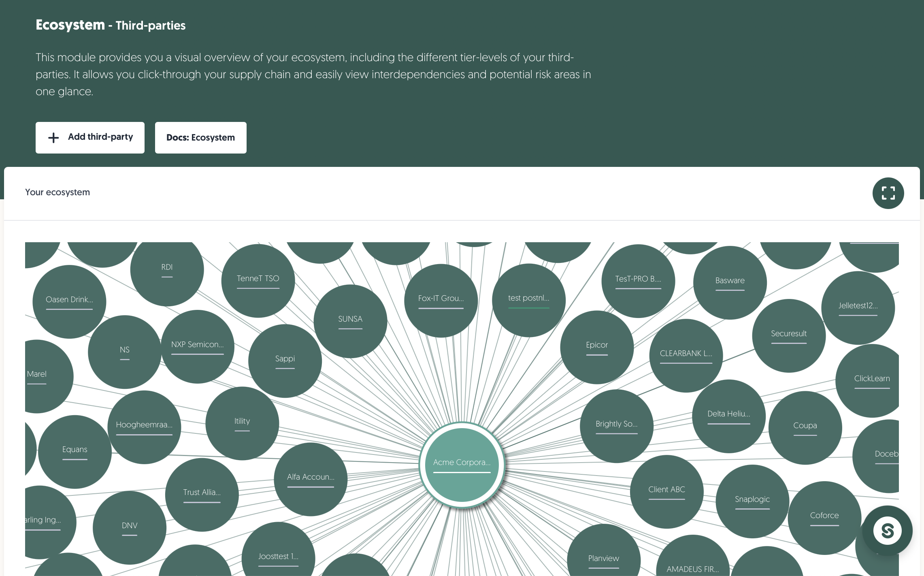
Task: Open the chat widget with S logo
Action: click(887, 531)
